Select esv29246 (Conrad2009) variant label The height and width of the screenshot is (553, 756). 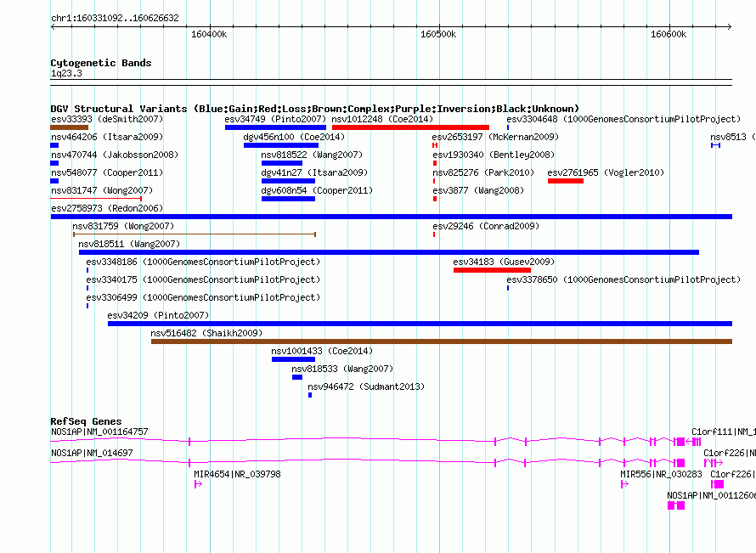486,226
